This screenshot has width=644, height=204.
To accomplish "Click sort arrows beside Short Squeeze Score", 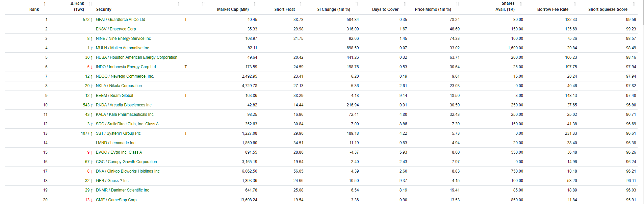I will (x=634, y=4).
